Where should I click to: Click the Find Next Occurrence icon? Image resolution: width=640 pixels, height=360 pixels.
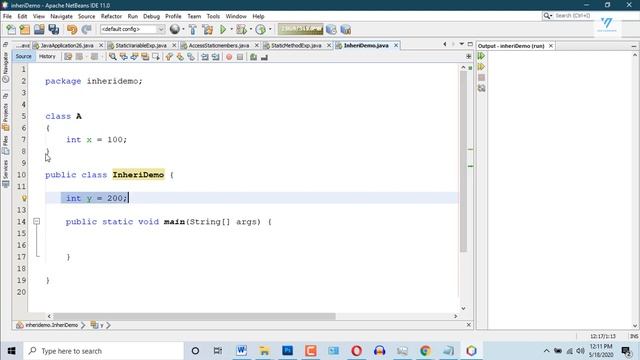pyautogui.click(x=134, y=57)
